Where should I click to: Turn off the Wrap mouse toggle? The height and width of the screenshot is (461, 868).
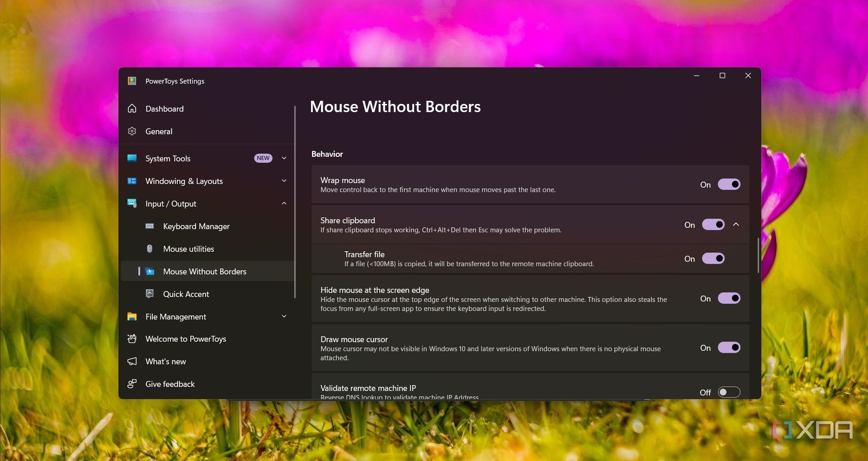click(729, 184)
